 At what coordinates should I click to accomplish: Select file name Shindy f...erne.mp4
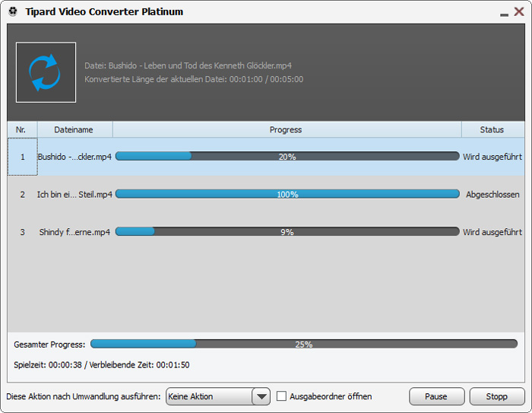[x=74, y=232]
